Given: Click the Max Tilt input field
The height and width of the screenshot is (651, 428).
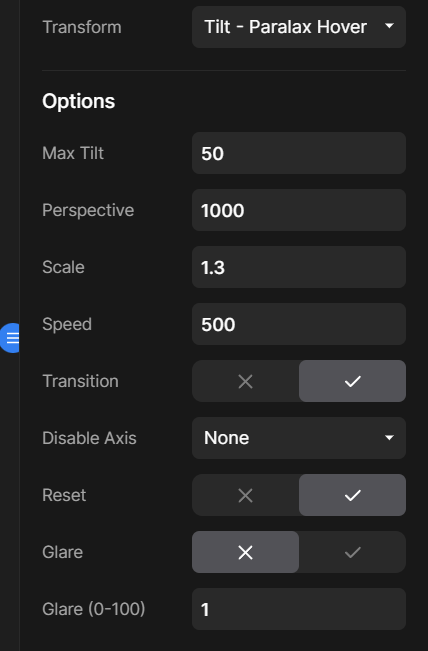Looking at the screenshot, I should (x=299, y=153).
